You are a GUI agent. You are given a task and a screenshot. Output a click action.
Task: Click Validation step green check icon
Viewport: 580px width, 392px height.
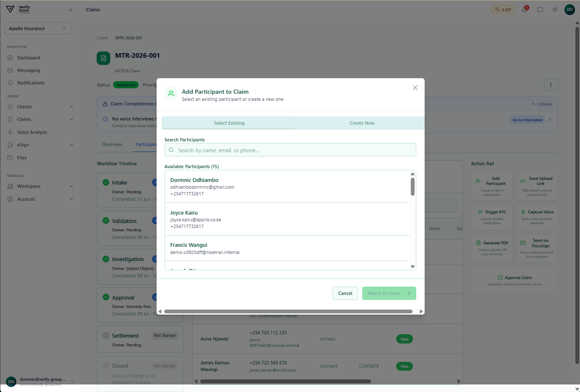(106, 220)
